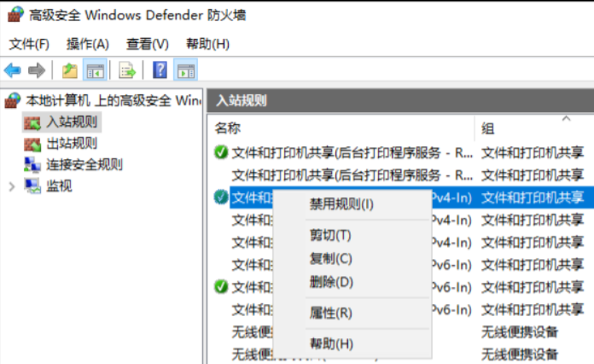Click the green check icon of the highlighted rule
The width and height of the screenshot is (594, 364).
[x=221, y=197]
